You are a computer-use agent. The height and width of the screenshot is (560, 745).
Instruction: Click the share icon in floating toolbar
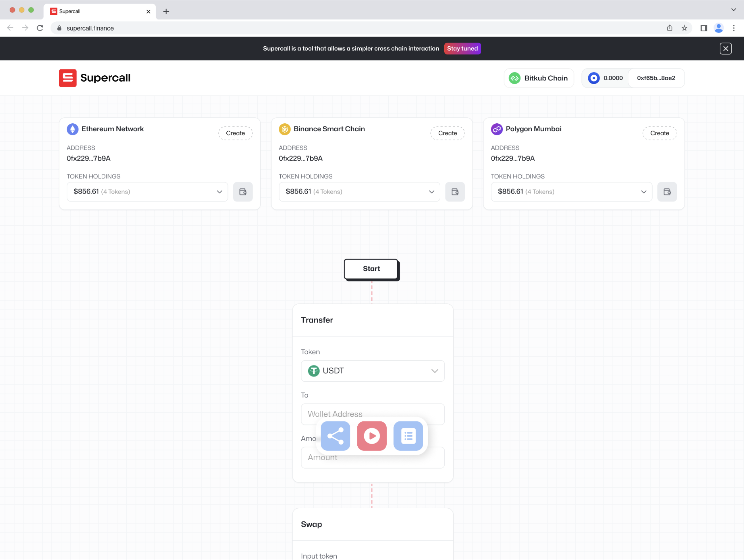pyautogui.click(x=335, y=436)
